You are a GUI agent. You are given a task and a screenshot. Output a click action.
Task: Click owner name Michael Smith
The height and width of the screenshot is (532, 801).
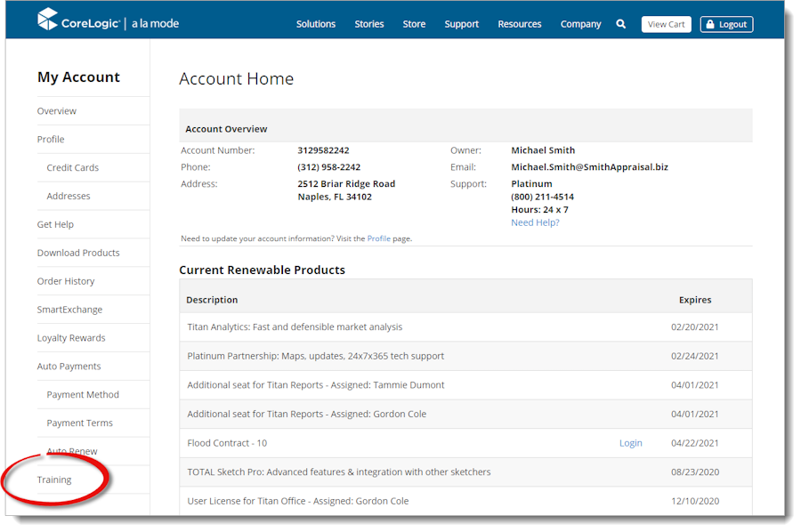(543, 150)
